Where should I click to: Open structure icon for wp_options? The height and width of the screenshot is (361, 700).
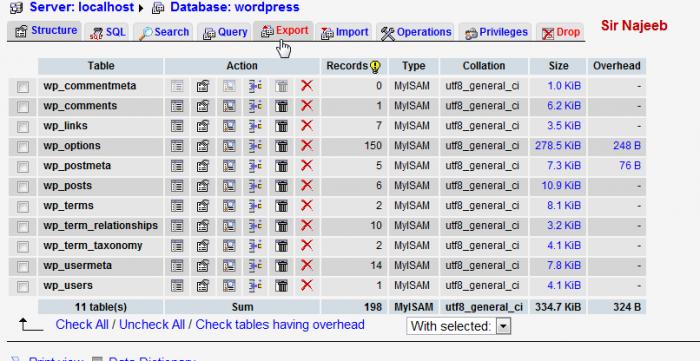pyautogui.click(x=203, y=146)
